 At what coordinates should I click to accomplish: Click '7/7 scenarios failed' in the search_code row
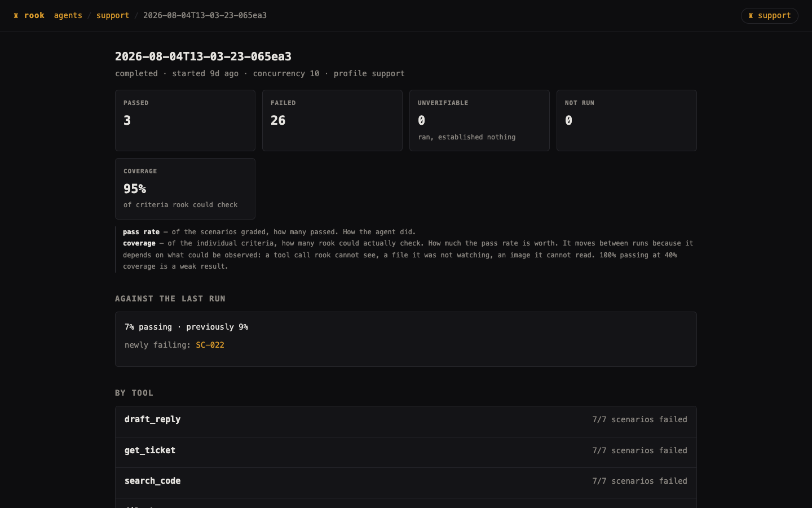click(639, 481)
